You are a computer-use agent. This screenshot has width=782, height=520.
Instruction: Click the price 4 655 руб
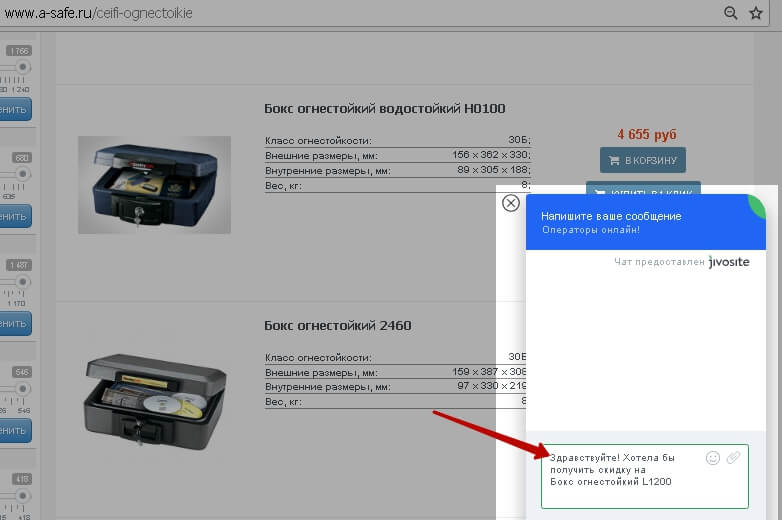click(646, 134)
